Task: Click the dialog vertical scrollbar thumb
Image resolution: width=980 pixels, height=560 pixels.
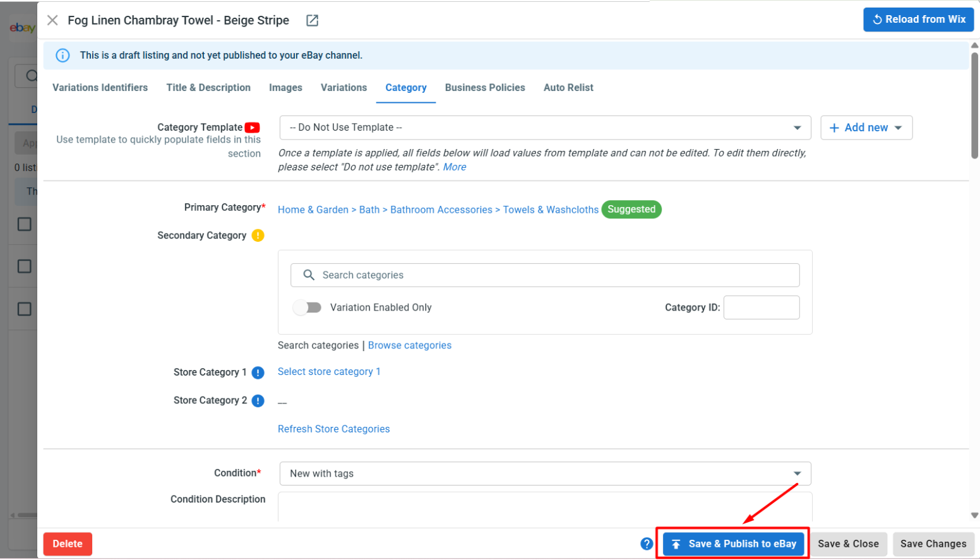Action: [975, 105]
